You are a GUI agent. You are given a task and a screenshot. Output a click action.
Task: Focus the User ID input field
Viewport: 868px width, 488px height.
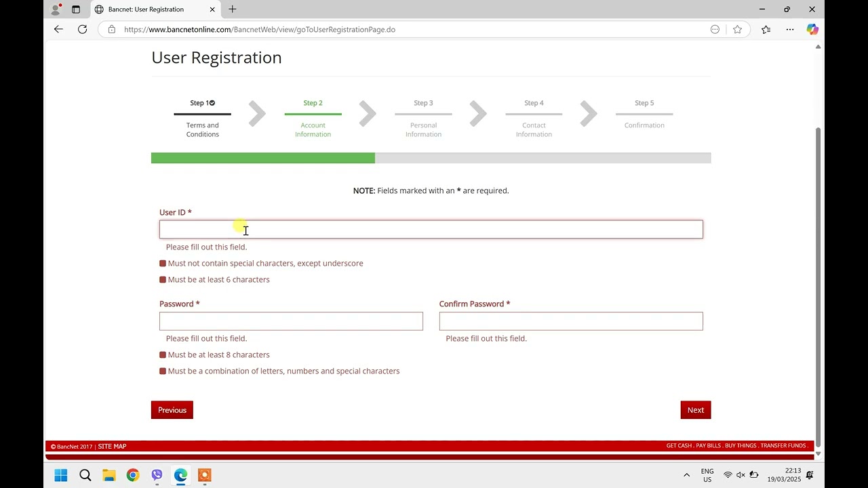tap(431, 229)
